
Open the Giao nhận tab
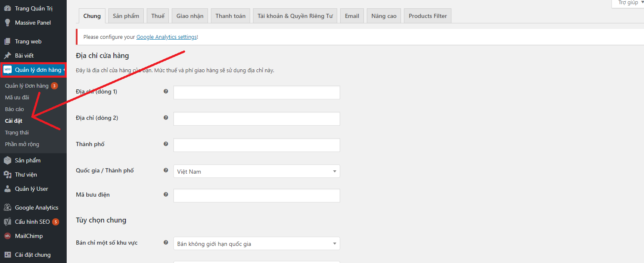pos(190,16)
